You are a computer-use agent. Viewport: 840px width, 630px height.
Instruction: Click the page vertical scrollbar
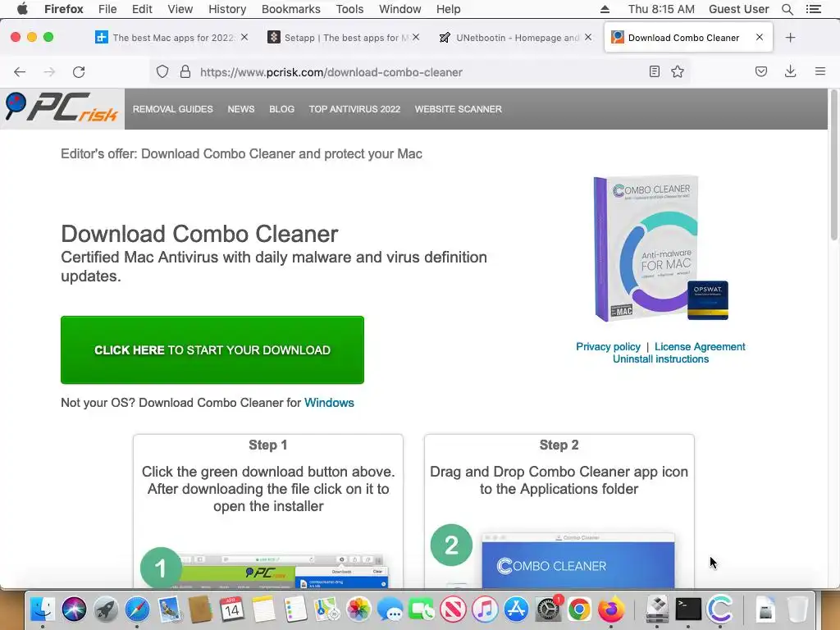click(833, 166)
